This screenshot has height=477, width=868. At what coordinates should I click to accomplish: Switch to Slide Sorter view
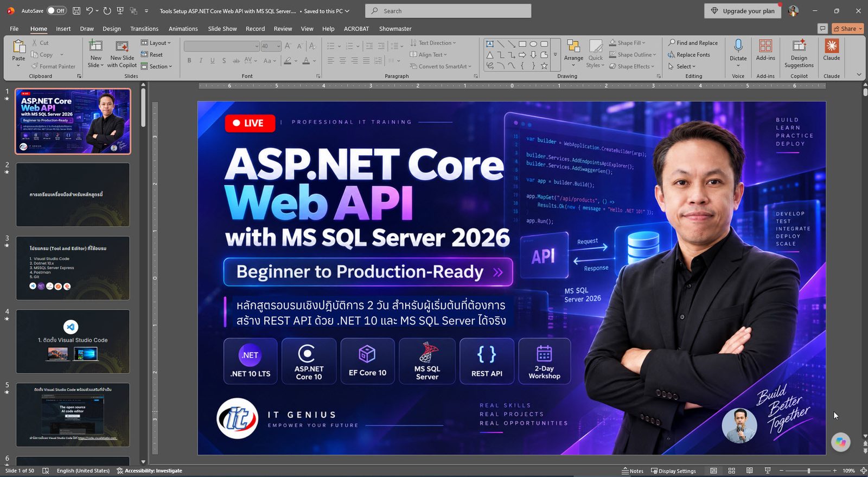[x=731, y=470]
